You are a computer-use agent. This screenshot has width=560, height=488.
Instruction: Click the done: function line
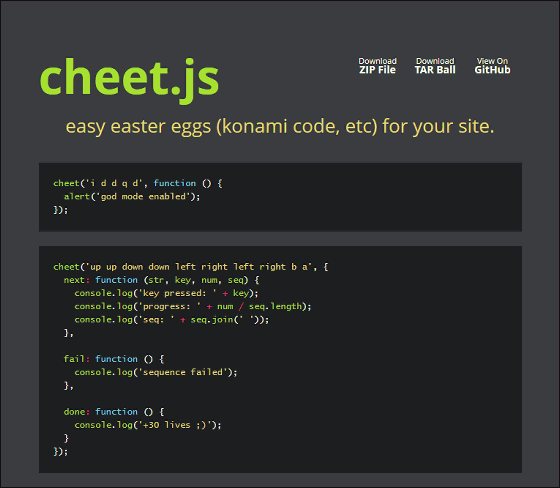tap(114, 412)
